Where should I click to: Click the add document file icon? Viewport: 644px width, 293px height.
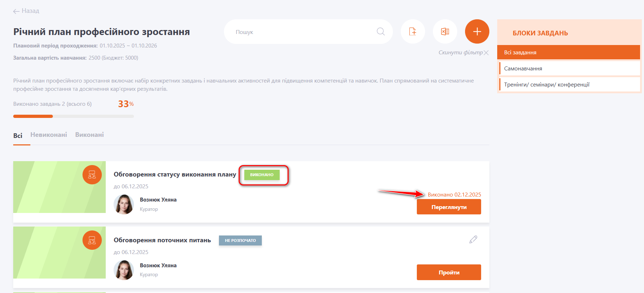(413, 31)
